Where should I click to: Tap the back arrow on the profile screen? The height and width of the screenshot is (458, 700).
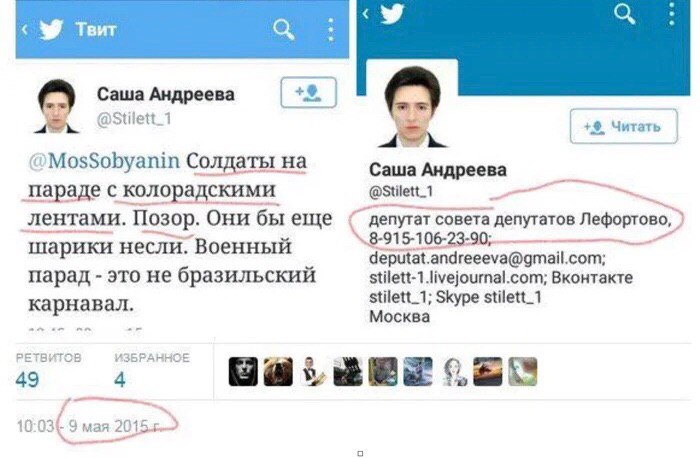(x=366, y=13)
